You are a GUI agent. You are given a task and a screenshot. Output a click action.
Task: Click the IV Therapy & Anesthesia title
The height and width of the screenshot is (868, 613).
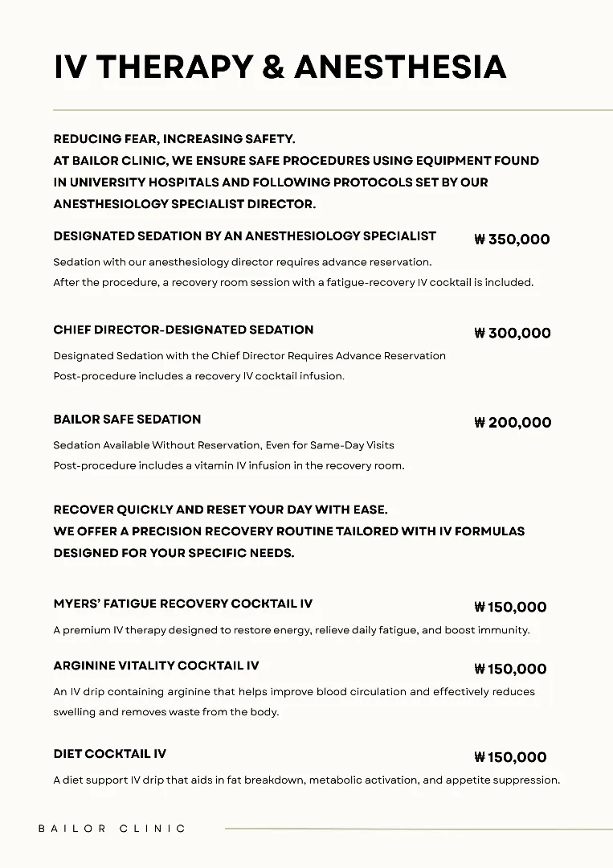(x=280, y=68)
